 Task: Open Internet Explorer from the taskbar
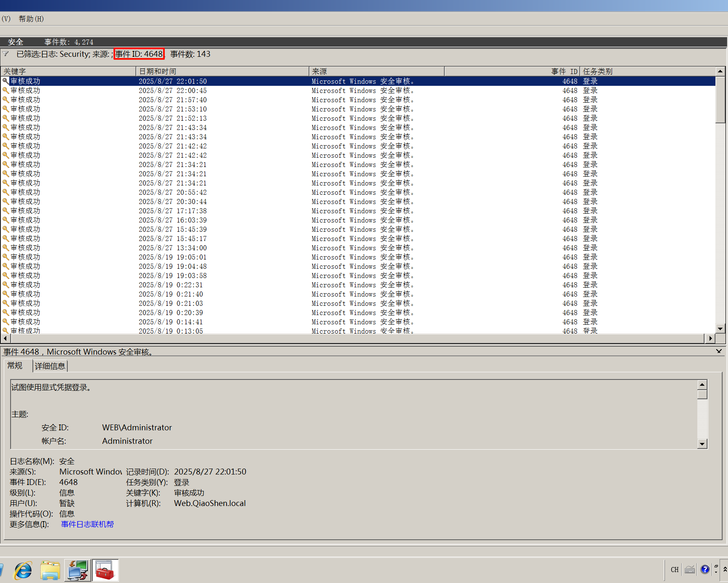point(23,570)
